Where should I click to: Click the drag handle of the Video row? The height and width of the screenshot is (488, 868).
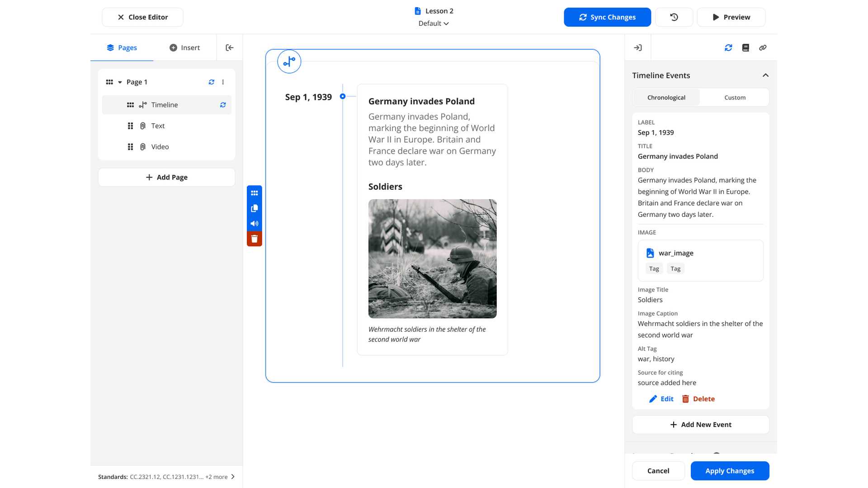tap(130, 147)
